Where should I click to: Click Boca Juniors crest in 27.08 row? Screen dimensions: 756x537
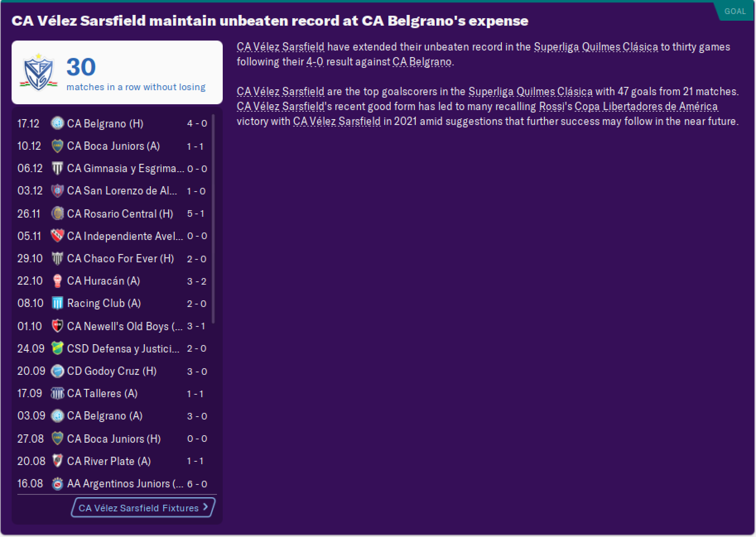57,439
